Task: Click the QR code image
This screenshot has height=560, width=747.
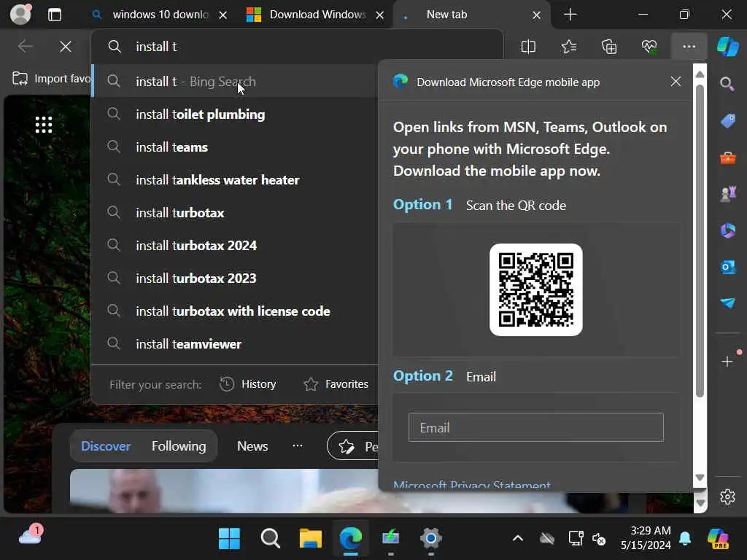Action: coord(536,290)
